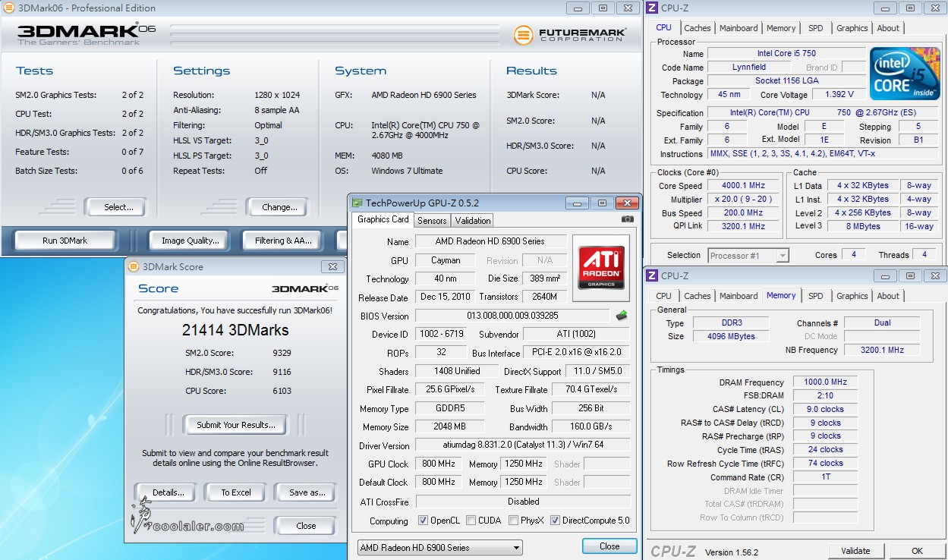Open About tab in lower CPU-Z window

[x=888, y=296]
